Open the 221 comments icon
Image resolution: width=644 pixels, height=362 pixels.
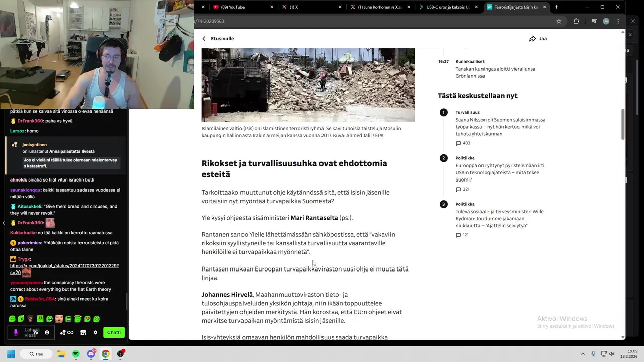(x=458, y=189)
